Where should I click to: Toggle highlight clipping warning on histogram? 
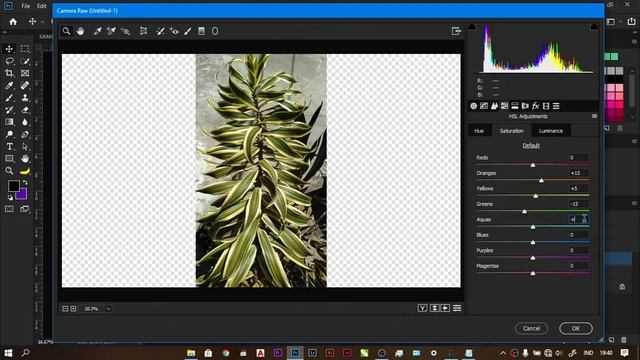(x=594, y=27)
